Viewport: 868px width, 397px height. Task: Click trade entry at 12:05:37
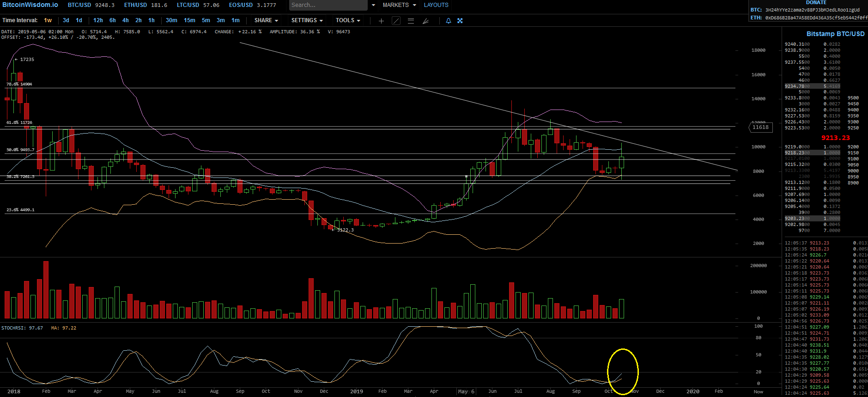(826, 243)
